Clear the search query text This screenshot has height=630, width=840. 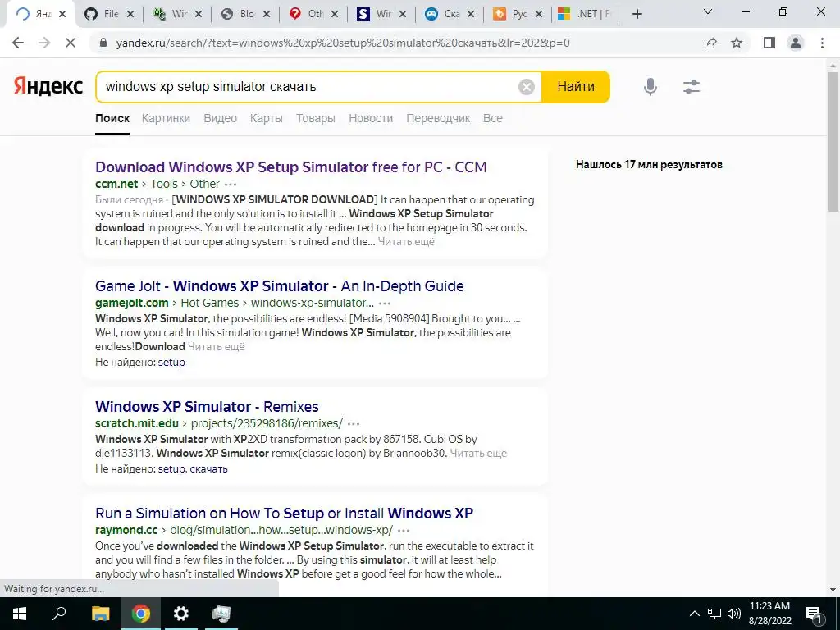pos(527,87)
